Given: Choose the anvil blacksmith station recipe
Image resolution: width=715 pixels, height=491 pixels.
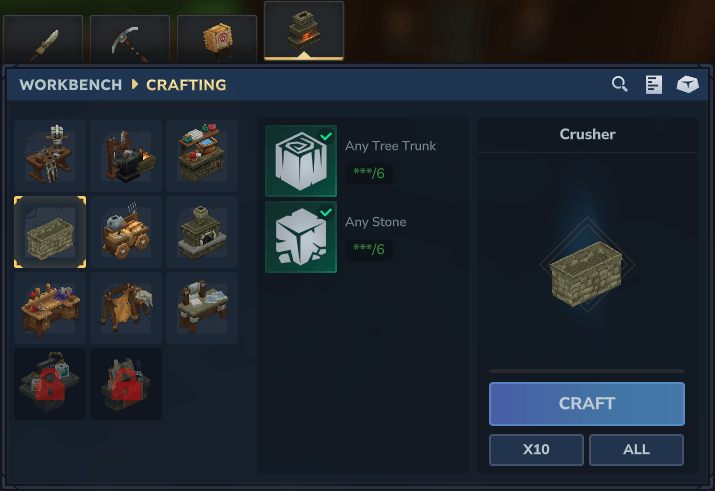Looking at the screenshot, I should coord(126,156).
